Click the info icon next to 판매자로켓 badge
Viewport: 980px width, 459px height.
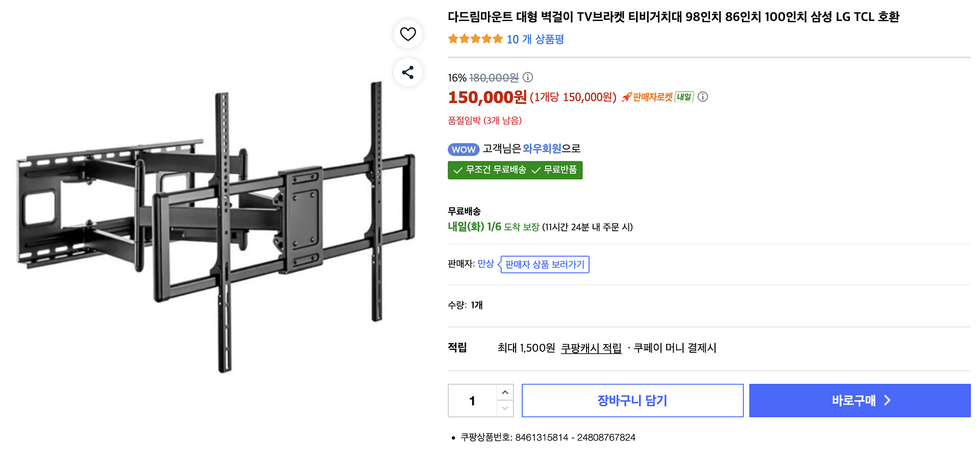coord(703,96)
